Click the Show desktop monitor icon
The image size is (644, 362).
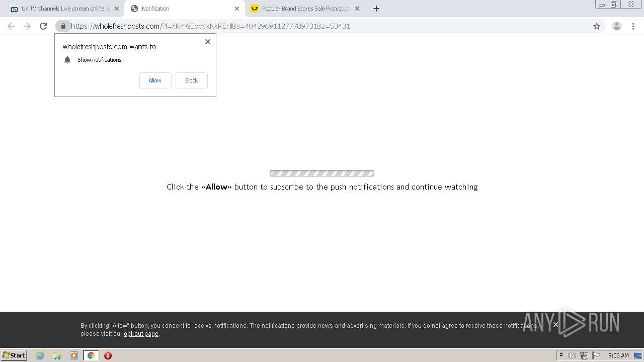638,355
